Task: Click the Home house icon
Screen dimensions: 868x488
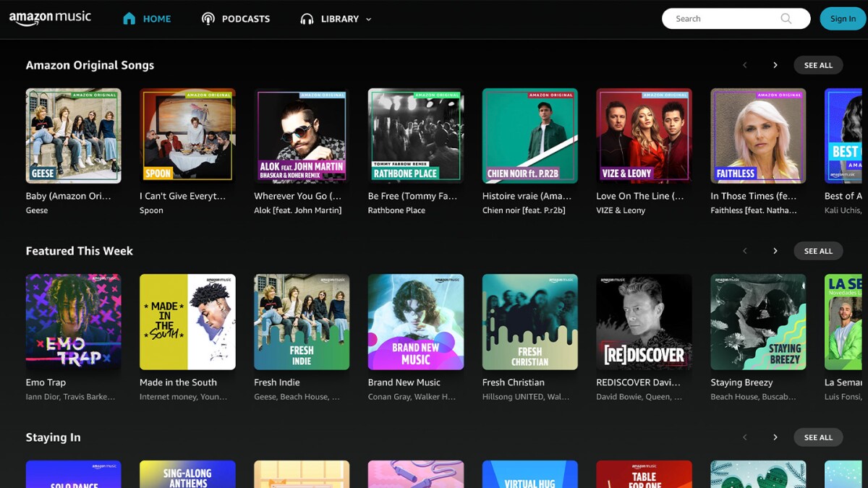Action: [129, 19]
